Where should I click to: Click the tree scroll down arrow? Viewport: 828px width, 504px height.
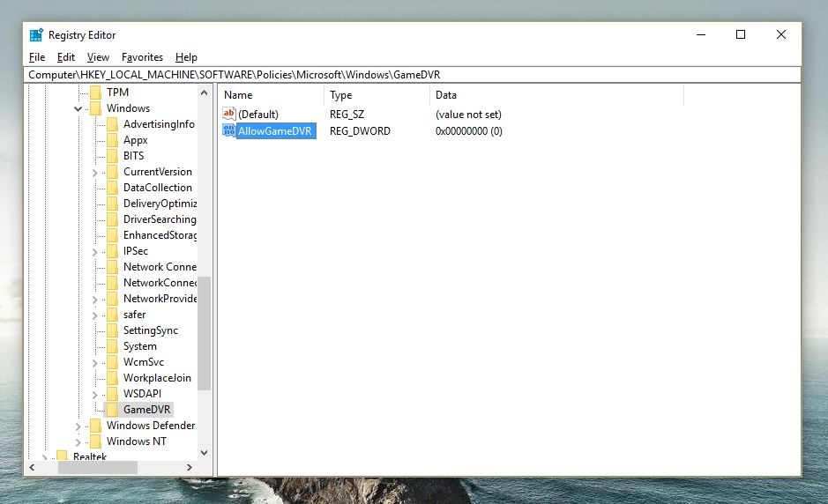click(x=205, y=453)
